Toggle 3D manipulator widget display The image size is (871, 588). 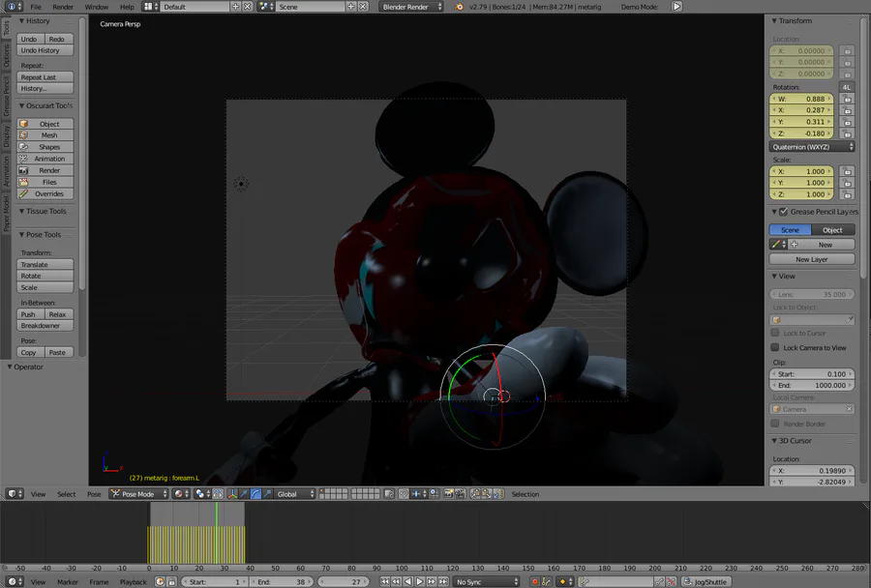[232, 493]
